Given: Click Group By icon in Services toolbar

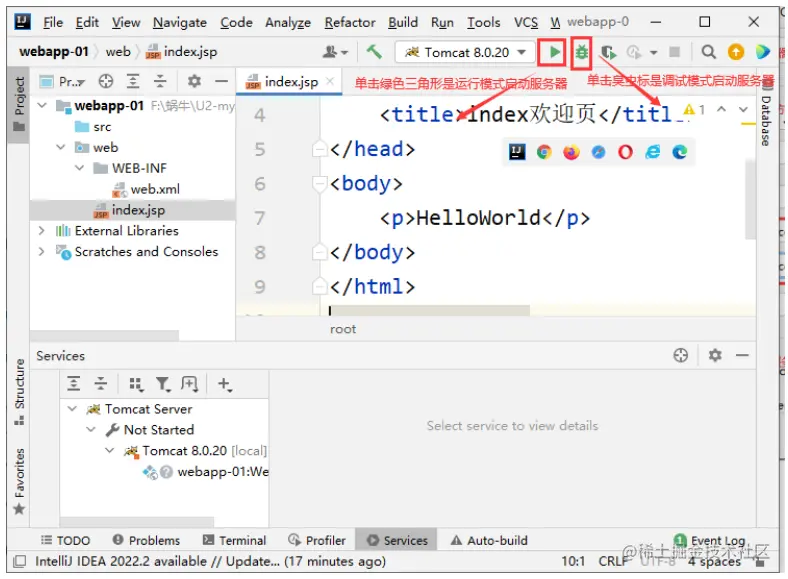Looking at the screenshot, I should [136, 384].
